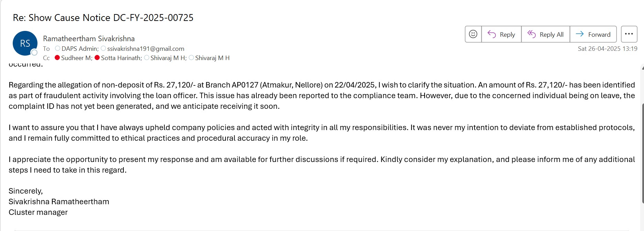644x231 pixels.
Task: Click the red status dot beside Sudheer M
Action: 57,58
